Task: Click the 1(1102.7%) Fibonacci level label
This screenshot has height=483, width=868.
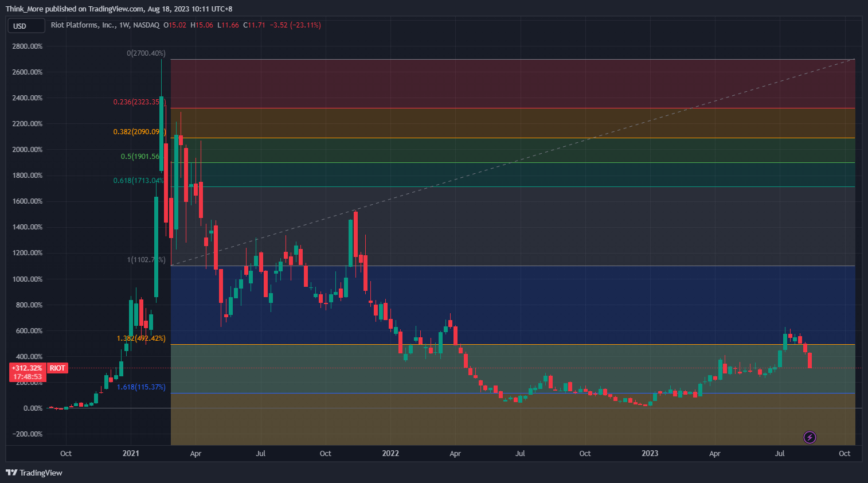Action: tap(146, 260)
